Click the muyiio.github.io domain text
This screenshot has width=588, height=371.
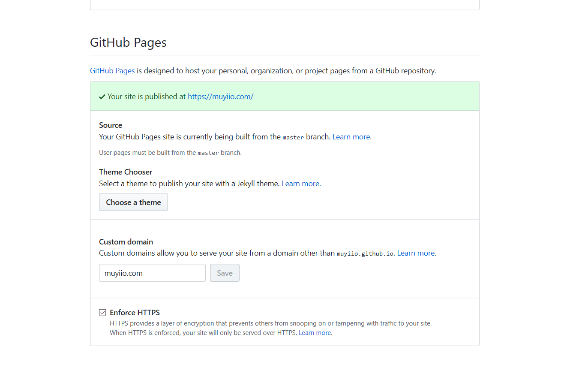(x=365, y=253)
